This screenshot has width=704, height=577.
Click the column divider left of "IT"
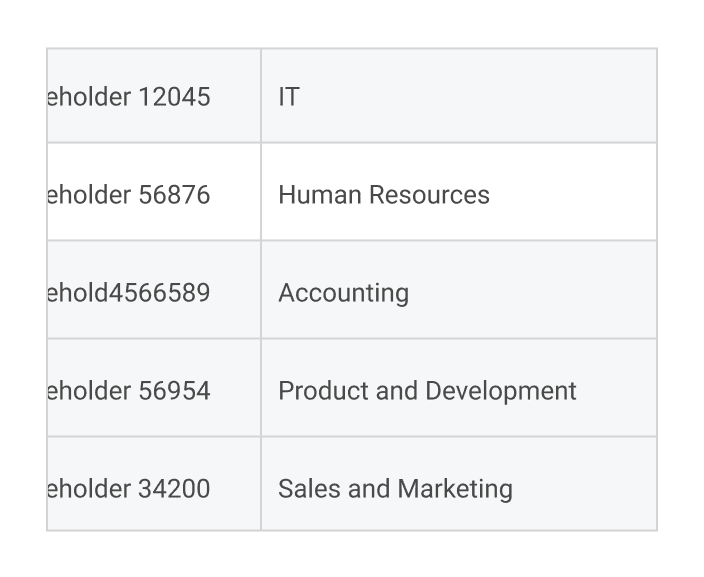click(261, 96)
